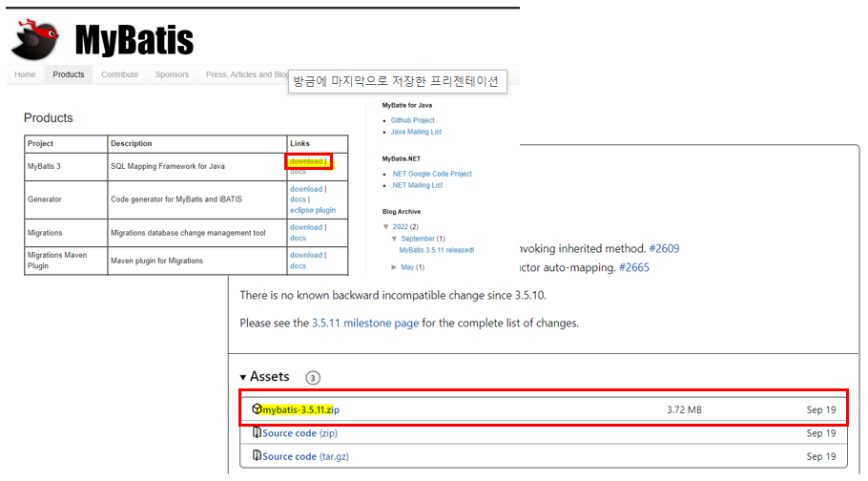The width and height of the screenshot is (868, 481).
Task: Open the September archive link
Action: pyautogui.click(x=418, y=239)
